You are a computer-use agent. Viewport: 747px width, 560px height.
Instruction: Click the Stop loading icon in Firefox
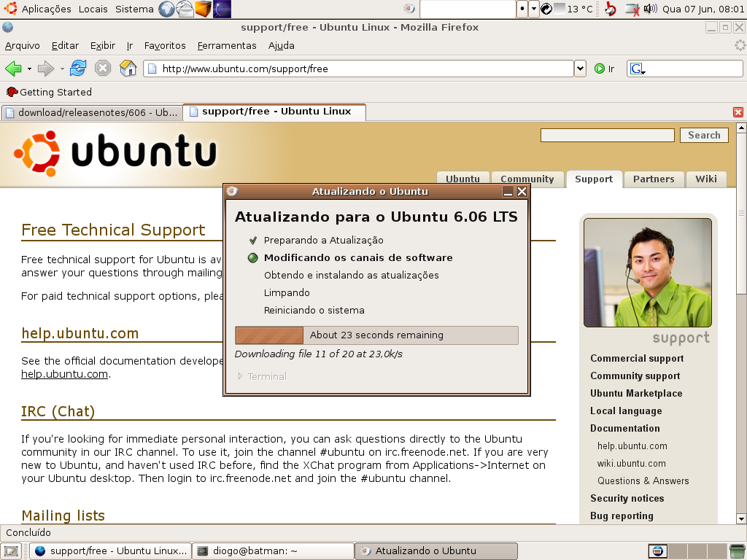click(x=103, y=68)
